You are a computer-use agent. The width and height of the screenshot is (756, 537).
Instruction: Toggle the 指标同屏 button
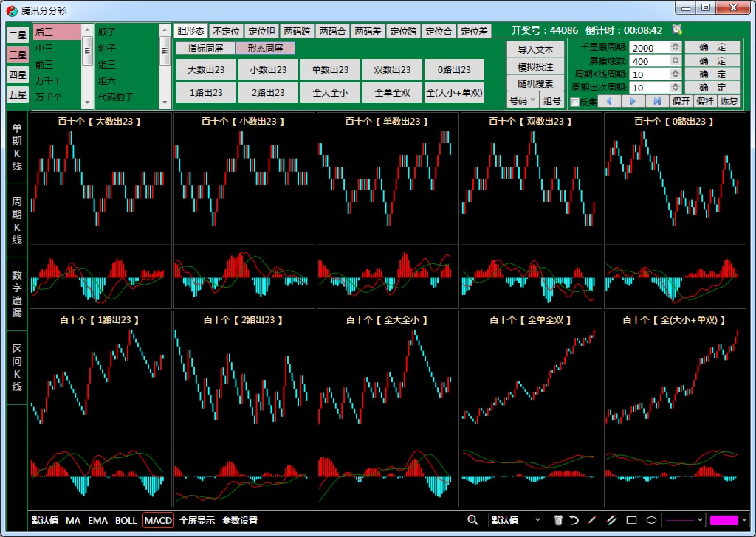tap(205, 48)
